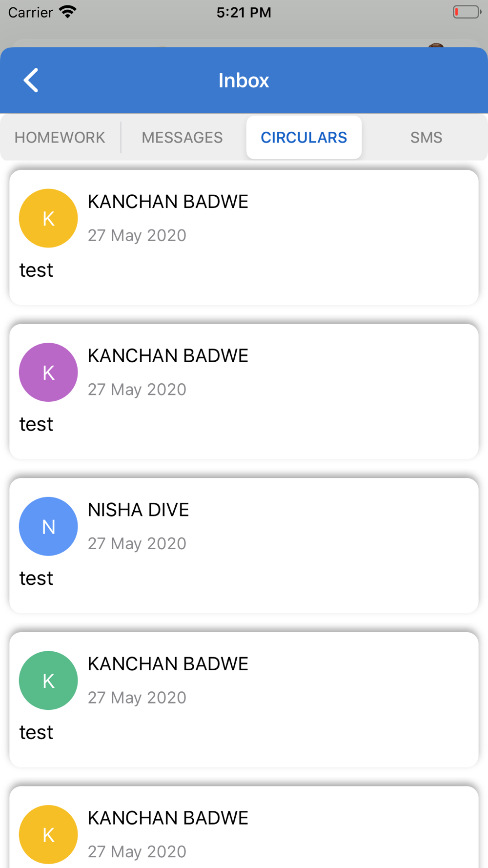Tap the test message in first circular
The width and height of the screenshot is (488, 868).
36,270
